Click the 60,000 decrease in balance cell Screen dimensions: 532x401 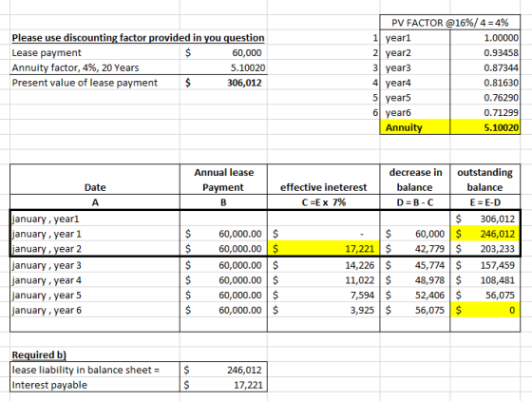click(415, 234)
